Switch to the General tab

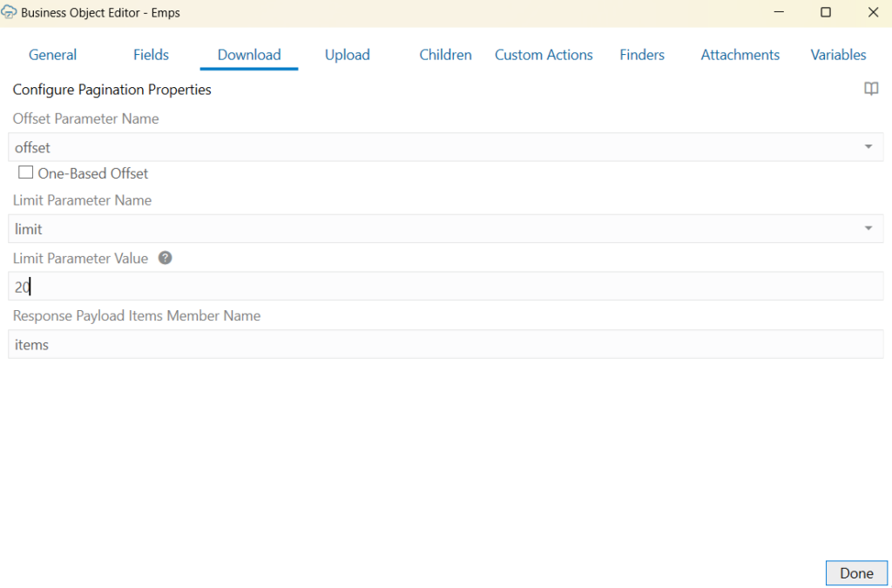(x=52, y=54)
